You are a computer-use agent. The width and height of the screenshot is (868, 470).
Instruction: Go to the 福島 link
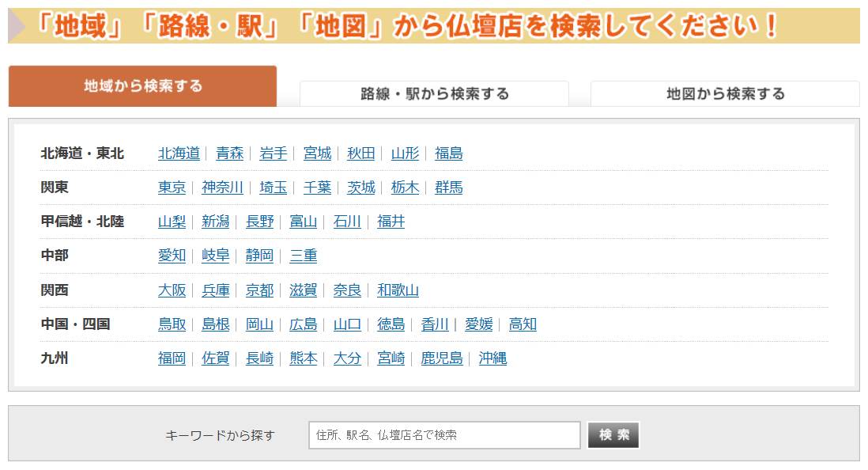[448, 154]
